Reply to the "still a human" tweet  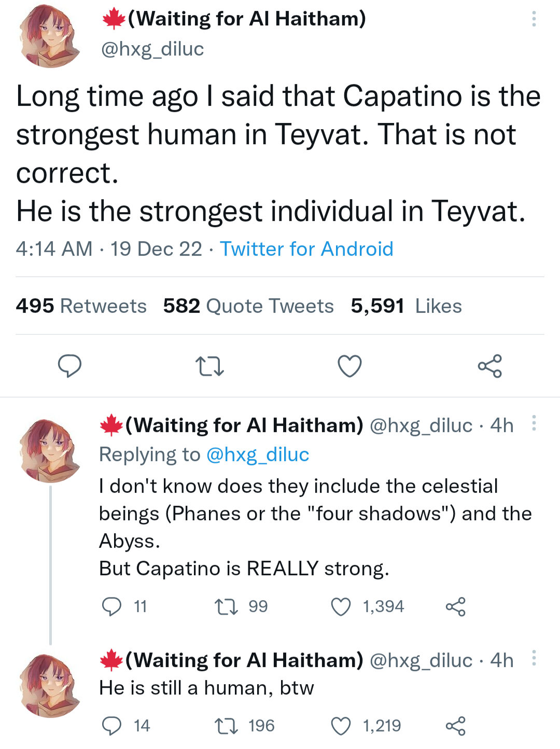coord(111,726)
